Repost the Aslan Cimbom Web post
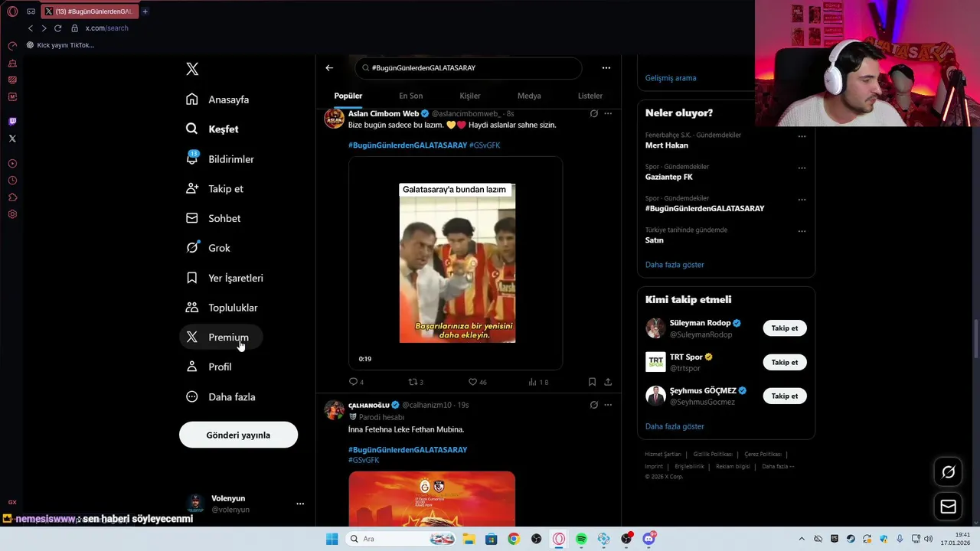This screenshot has height=551, width=980. (416, 382)
